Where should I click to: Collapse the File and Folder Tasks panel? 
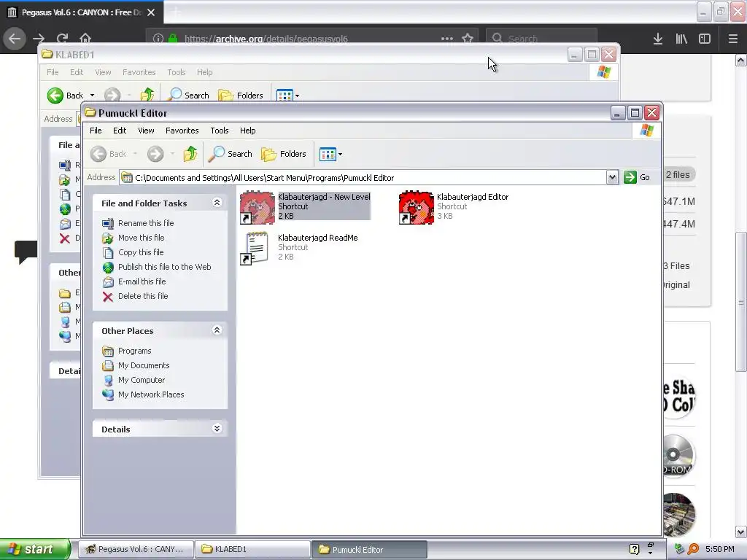217,203
